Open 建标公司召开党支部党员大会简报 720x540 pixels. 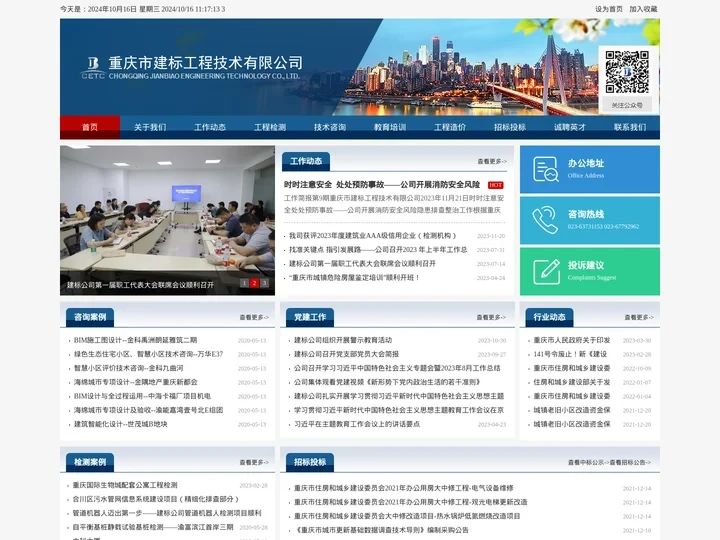point(347,354)
